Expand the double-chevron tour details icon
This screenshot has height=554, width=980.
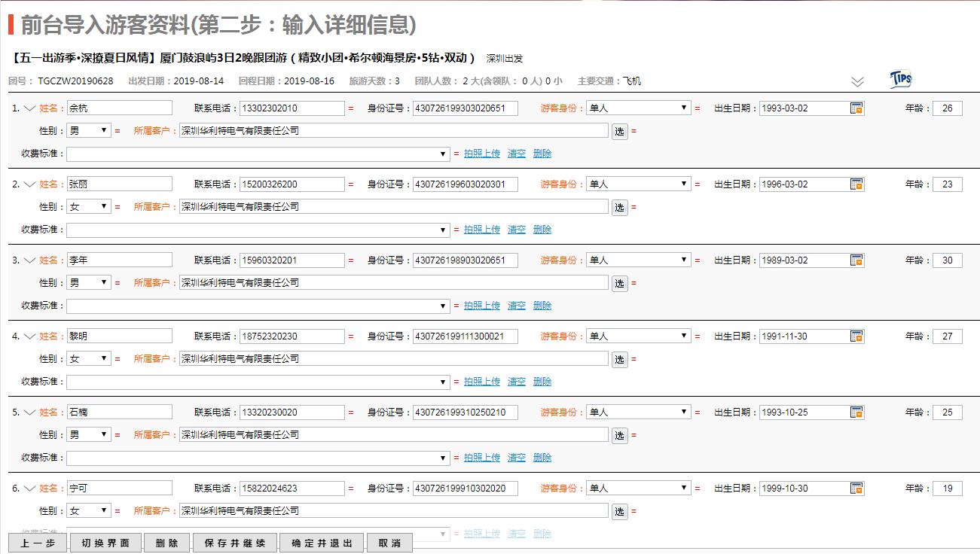tap(857, 81)
